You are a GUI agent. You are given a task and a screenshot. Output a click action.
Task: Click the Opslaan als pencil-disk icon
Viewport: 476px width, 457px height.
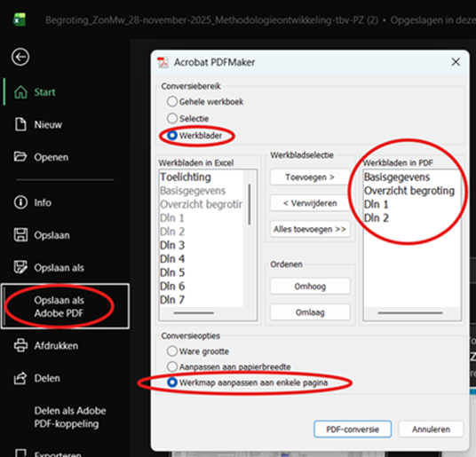[x=20, y=267]
